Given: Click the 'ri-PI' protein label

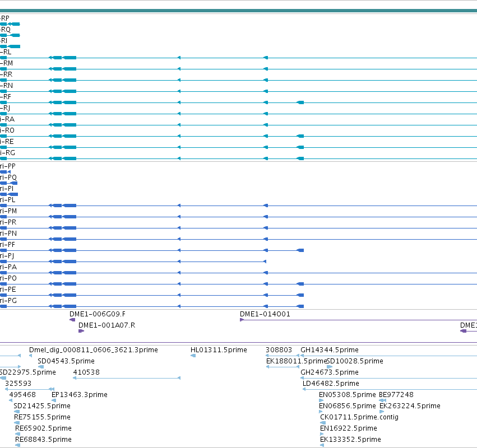Looking at the screenshot, I should 7,188.
